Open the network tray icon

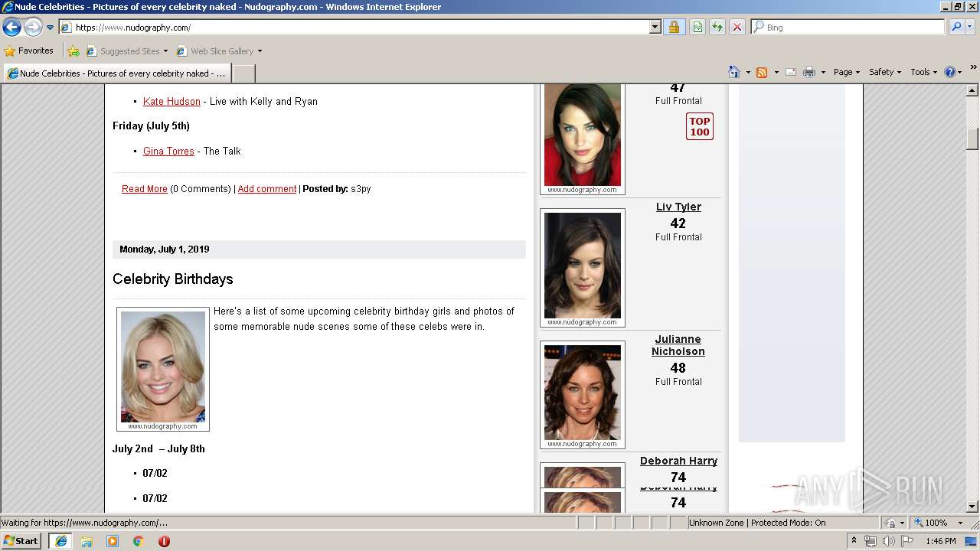click(x=870, y=541)
